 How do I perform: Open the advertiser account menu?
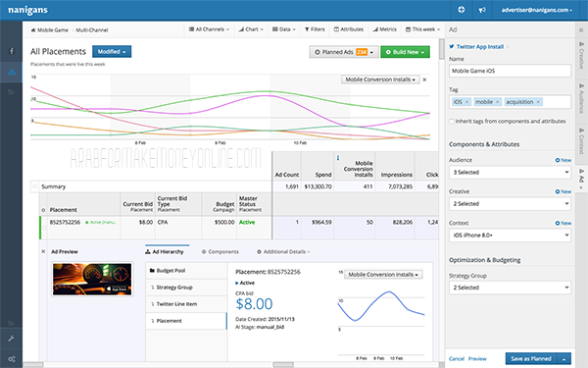click(537, 10)
